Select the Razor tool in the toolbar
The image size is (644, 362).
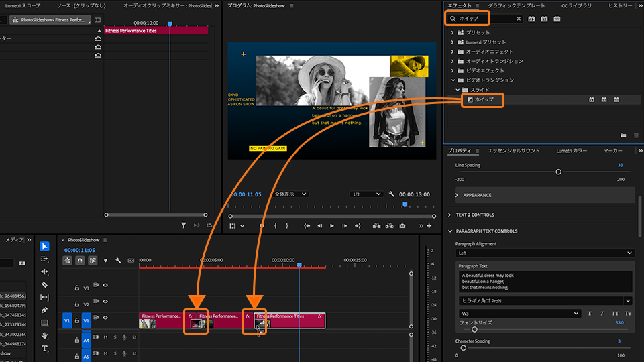[x=44, y=284]
